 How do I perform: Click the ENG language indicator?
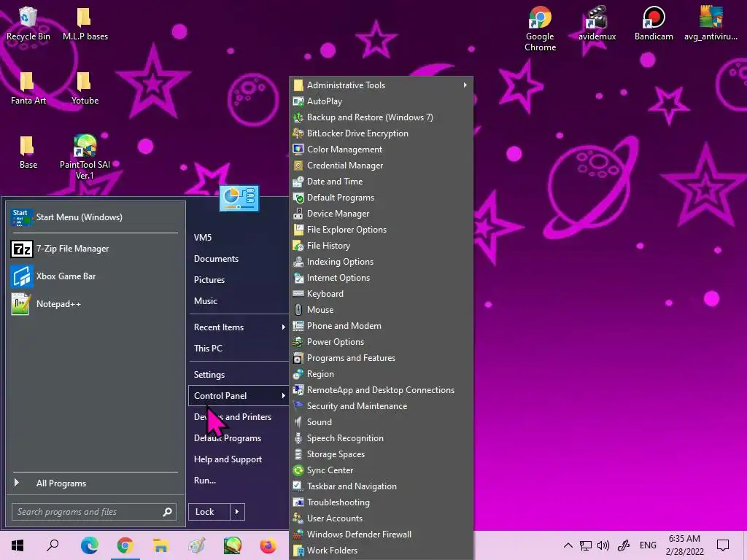tap(648, 545)
